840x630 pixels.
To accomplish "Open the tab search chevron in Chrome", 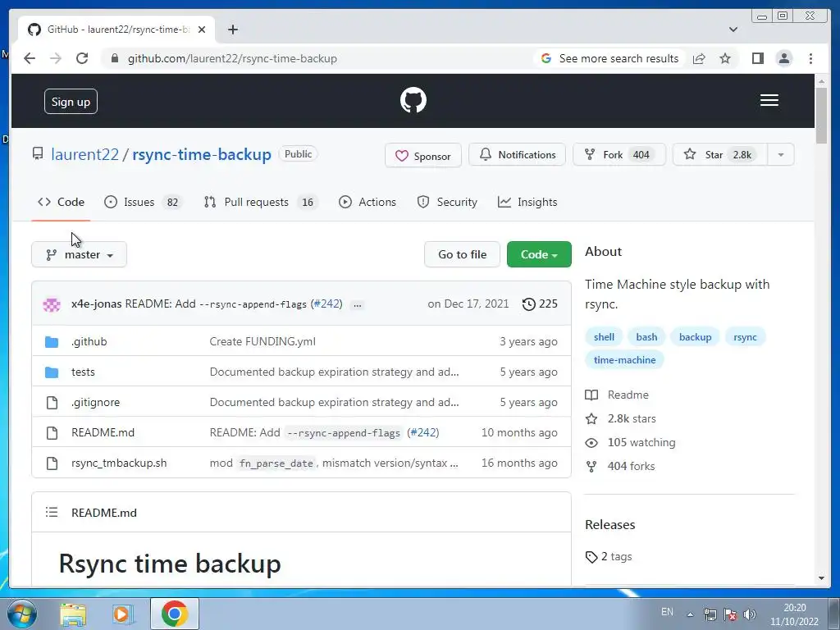I will coord(733,30).
